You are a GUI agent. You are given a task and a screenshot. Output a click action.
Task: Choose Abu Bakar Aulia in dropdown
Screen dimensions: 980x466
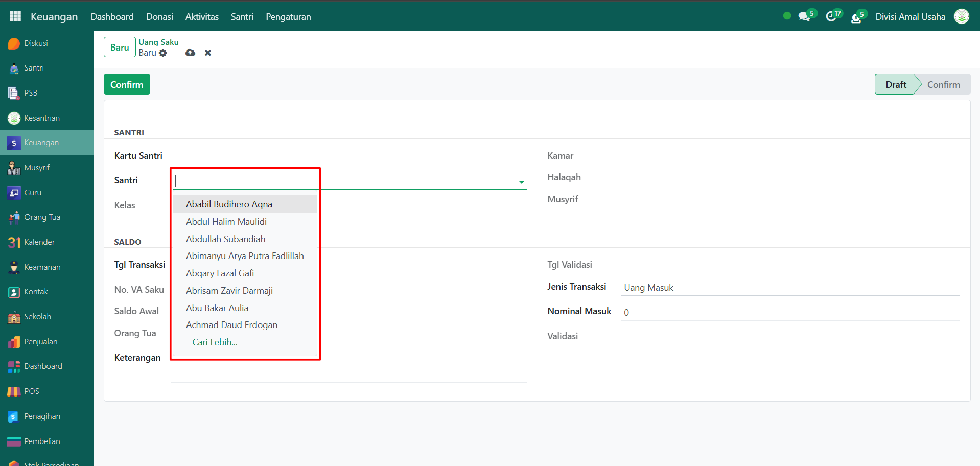pos(217,308)
